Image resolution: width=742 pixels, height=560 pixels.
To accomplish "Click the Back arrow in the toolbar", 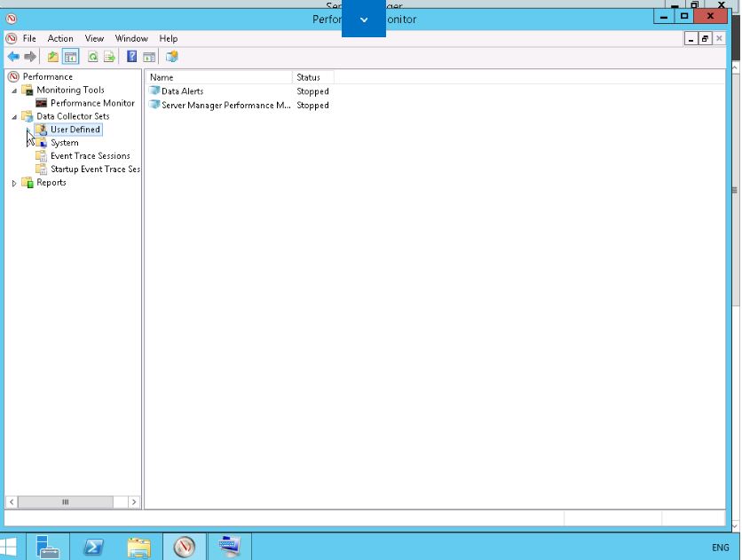I will coord(13,57).
